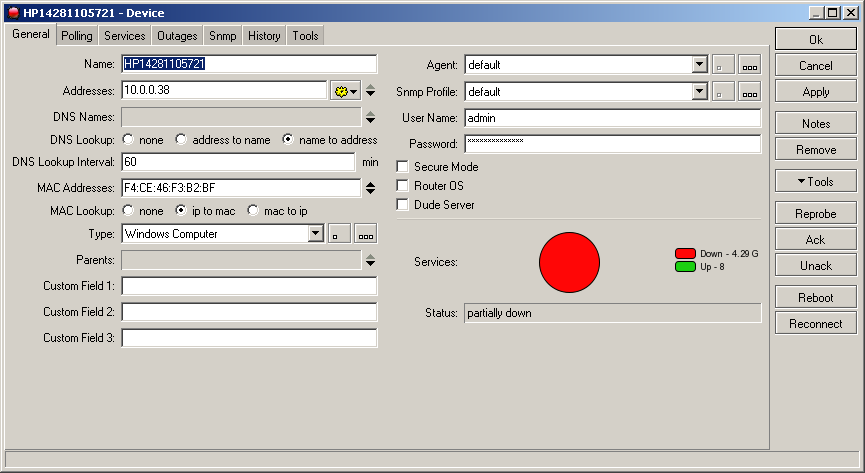Go to the Outages tab

point(177,36)
